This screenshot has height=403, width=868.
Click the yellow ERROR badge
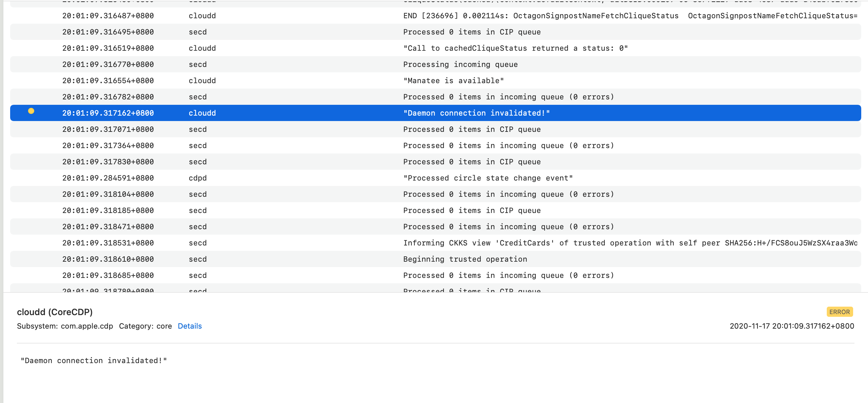[839, 312]
